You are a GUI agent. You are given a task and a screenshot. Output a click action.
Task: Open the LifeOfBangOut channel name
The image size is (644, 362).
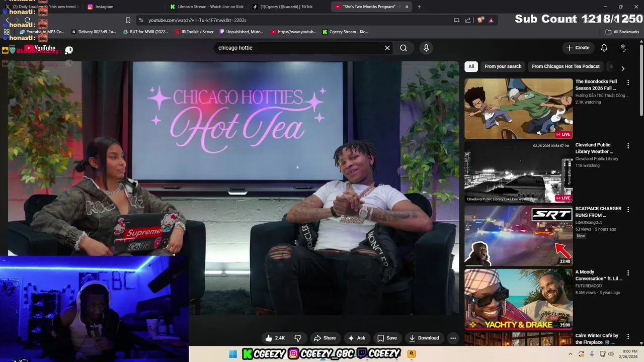[589, 222]
